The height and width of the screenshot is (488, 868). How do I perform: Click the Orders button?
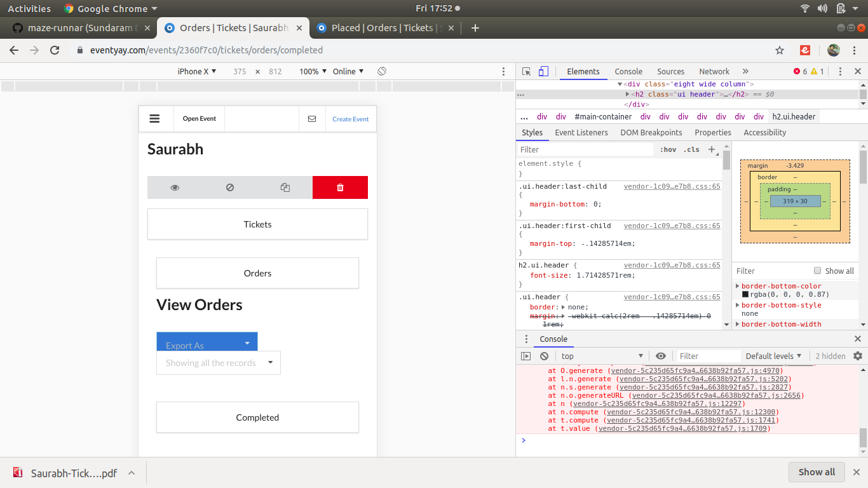257,273
